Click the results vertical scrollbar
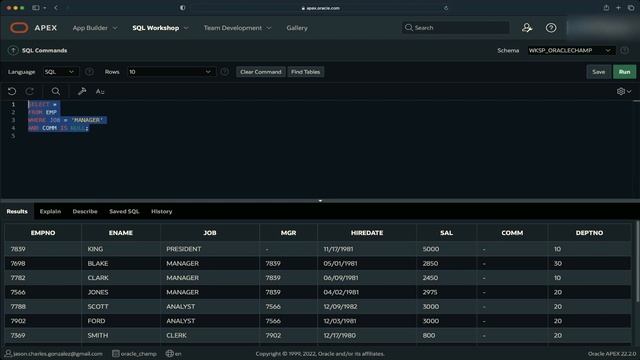 [638, 261]
